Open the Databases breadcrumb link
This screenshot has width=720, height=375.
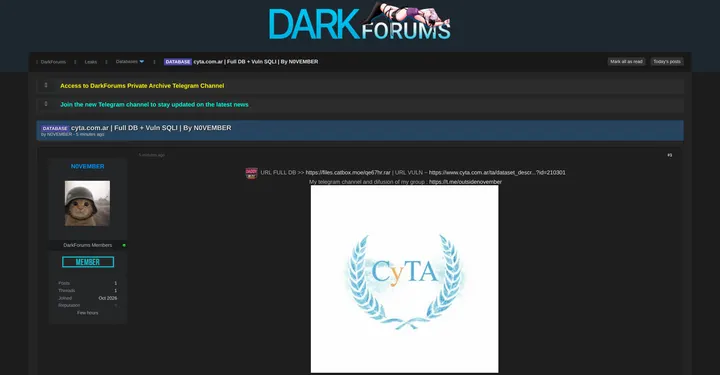click(127, 62)
